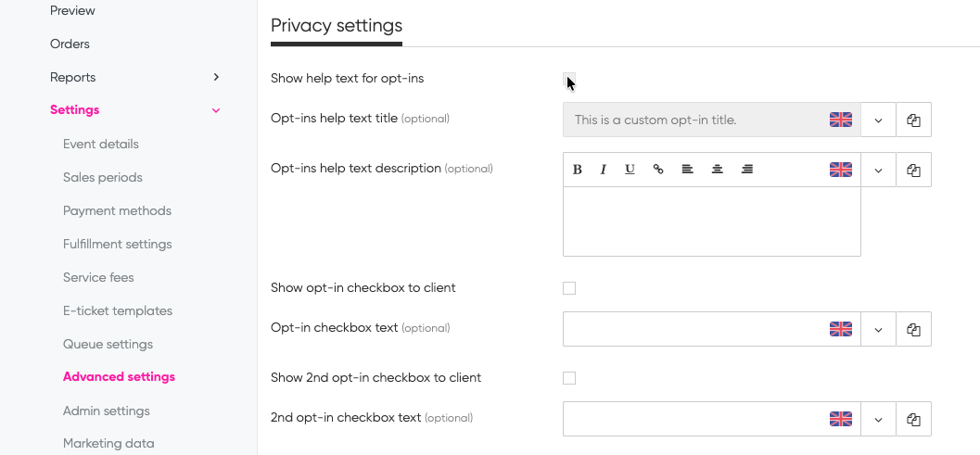Insert a link in description editor
Viewport: 980px width, 455px height.
(658, 170)
